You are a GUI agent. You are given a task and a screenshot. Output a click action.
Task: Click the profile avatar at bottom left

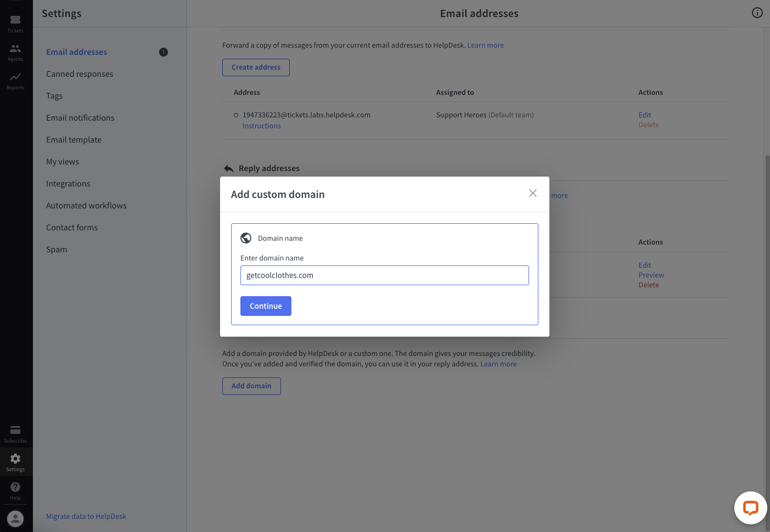tap(15, 518)
